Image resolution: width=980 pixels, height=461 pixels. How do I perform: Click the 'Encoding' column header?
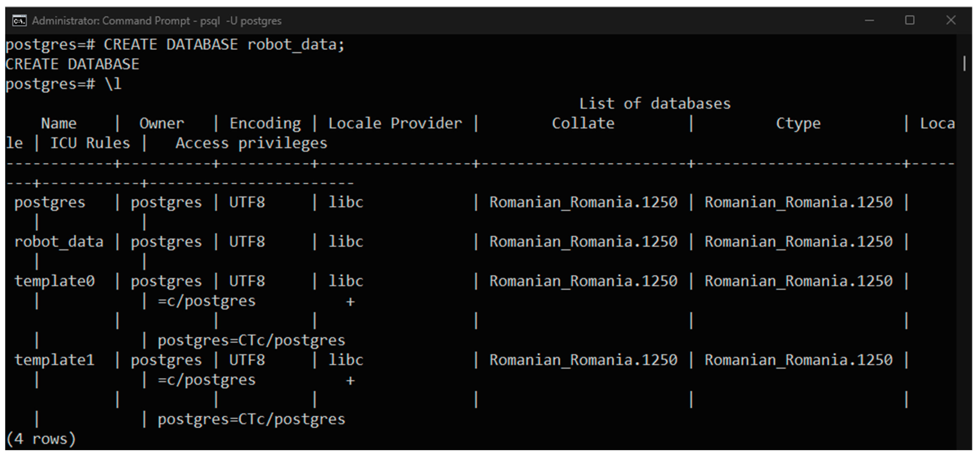tap(265, 123)
